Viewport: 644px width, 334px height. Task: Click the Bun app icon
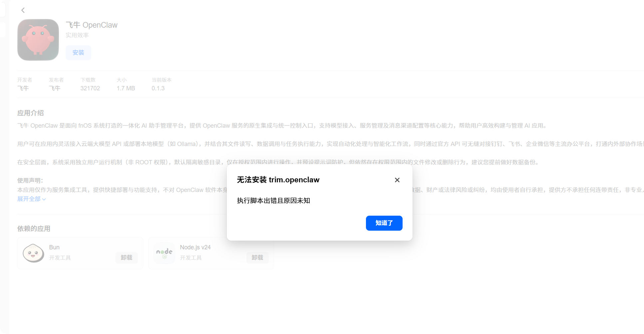point(33,253)
